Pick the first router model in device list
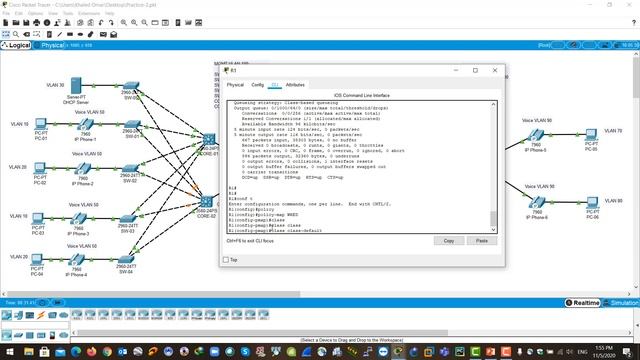Viewport: 640px width, 360px height. [x=77, y=314]
